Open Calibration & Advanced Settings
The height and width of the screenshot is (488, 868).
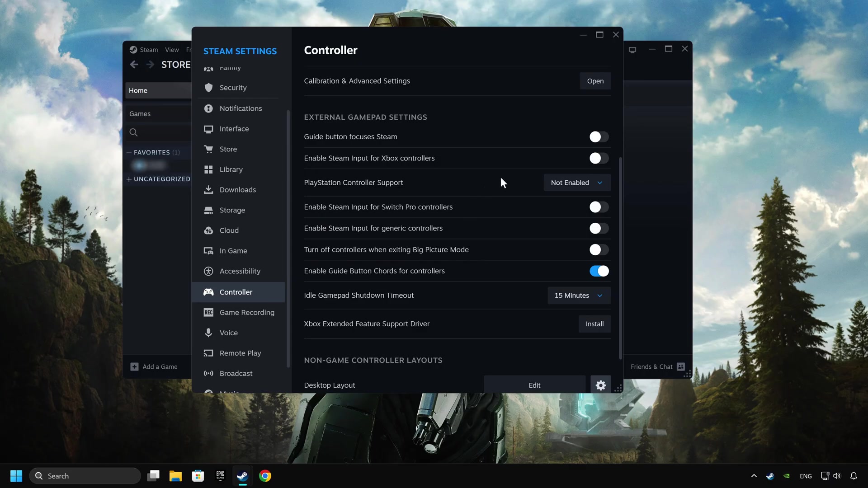[595, 81]
